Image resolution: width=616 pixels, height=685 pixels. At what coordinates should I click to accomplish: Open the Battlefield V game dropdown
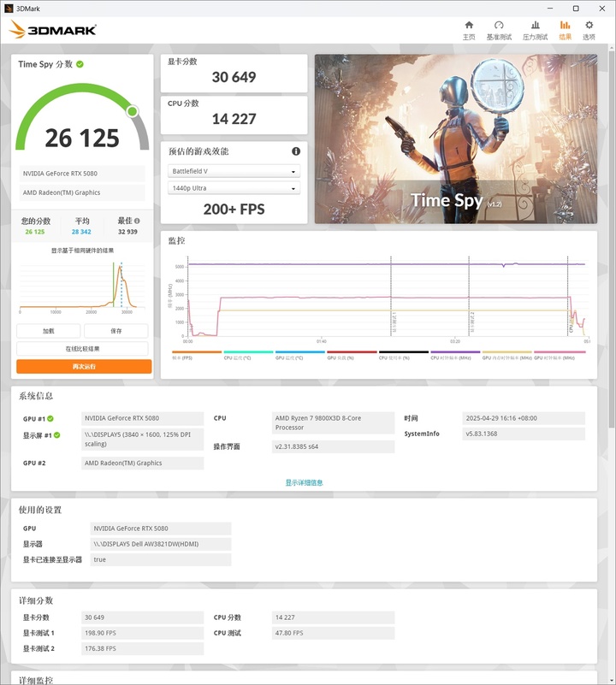point(234,171)
